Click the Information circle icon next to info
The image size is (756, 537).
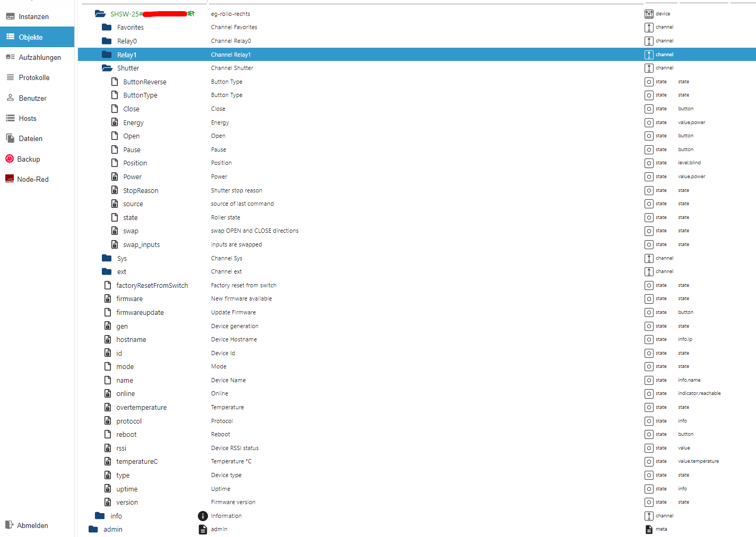pos(203,516)
